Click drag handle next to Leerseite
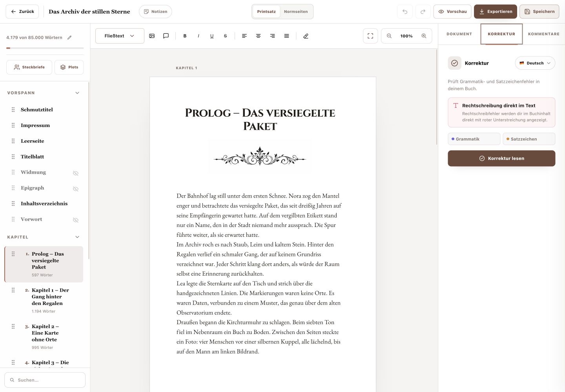 13,141
